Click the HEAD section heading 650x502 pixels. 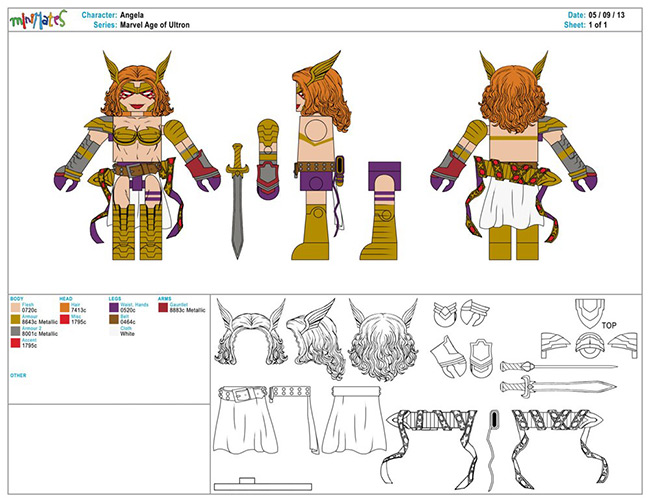pos(65,299)
